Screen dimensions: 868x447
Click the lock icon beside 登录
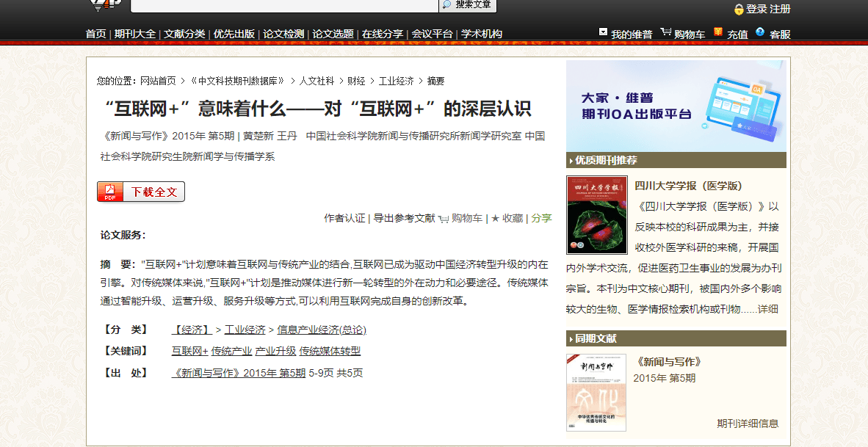click(x=738, y=10)
